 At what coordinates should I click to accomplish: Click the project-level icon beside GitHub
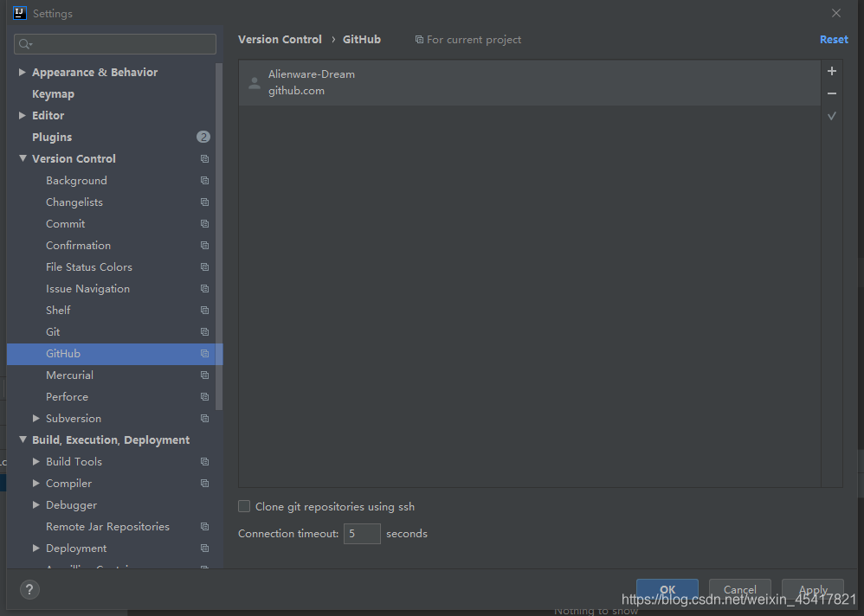[204, 353]
